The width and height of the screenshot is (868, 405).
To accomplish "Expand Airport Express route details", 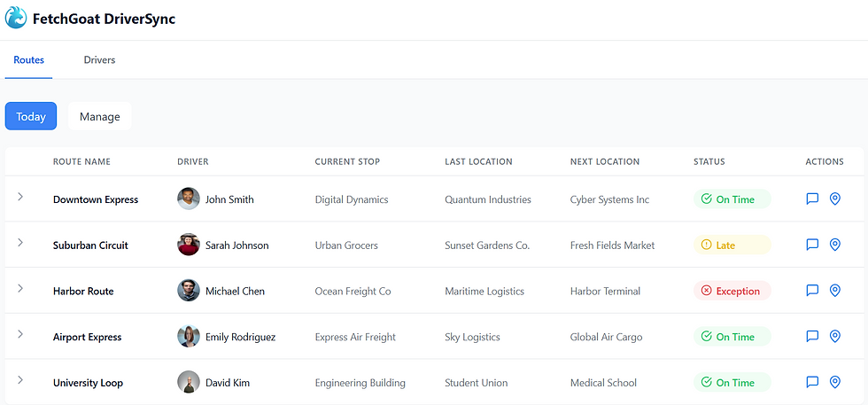I will pyautogui.click(x=20, y=334).
